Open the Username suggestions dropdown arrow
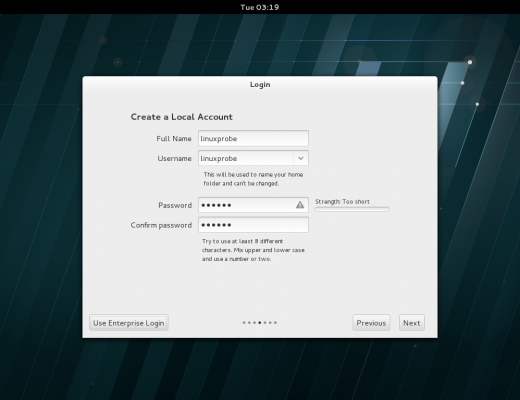 pyautogui.click(x=301, y=158)
